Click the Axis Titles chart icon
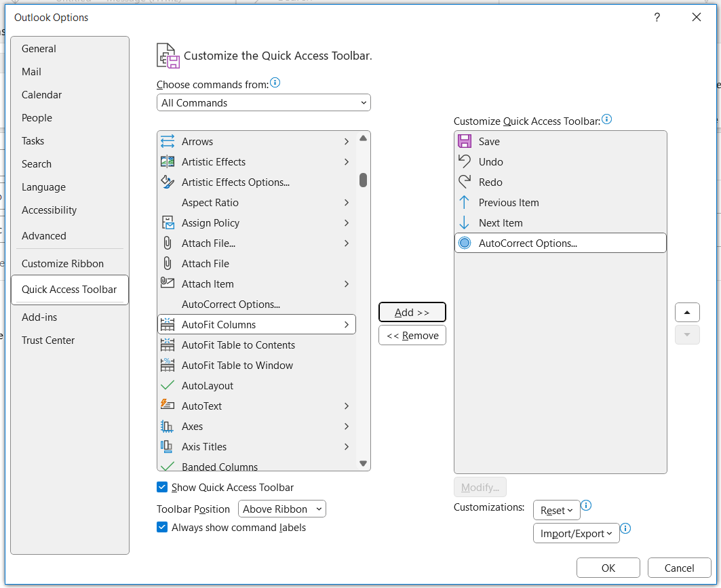This screenshot has width=721, height=588. 166,446
